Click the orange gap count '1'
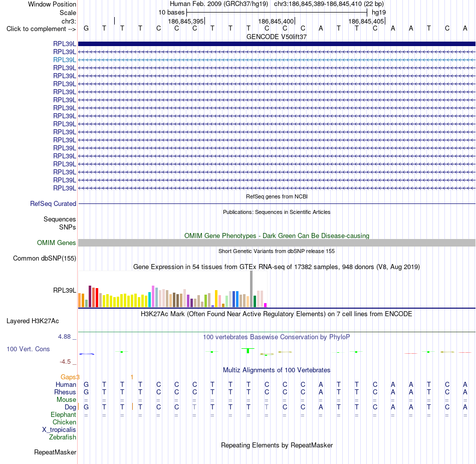This screenshot has height=464, width=476. pos(132,377)
